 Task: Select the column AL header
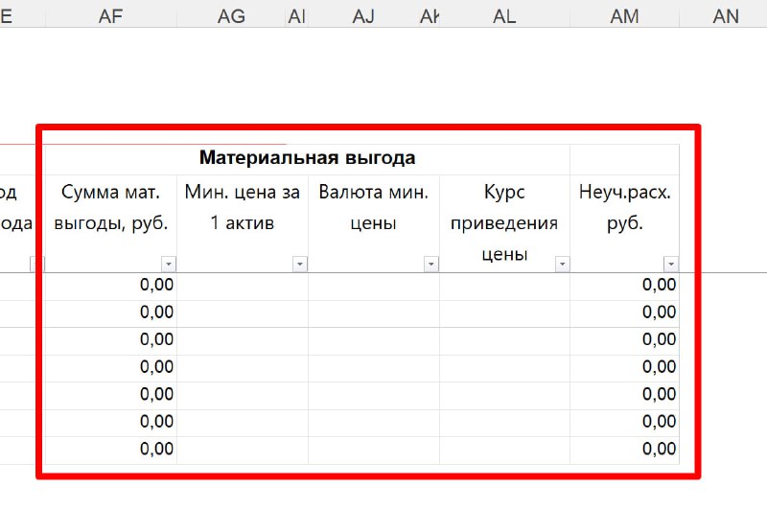[x=503, y=15]
